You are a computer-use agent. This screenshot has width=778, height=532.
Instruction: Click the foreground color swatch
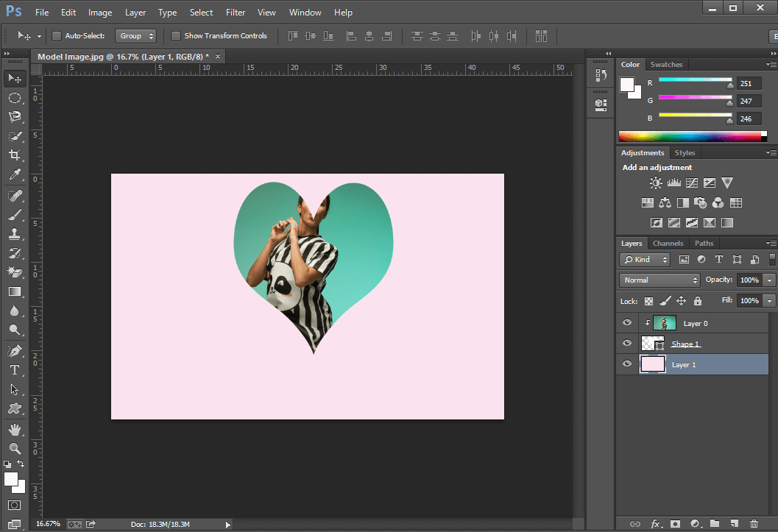coord(10,478)
